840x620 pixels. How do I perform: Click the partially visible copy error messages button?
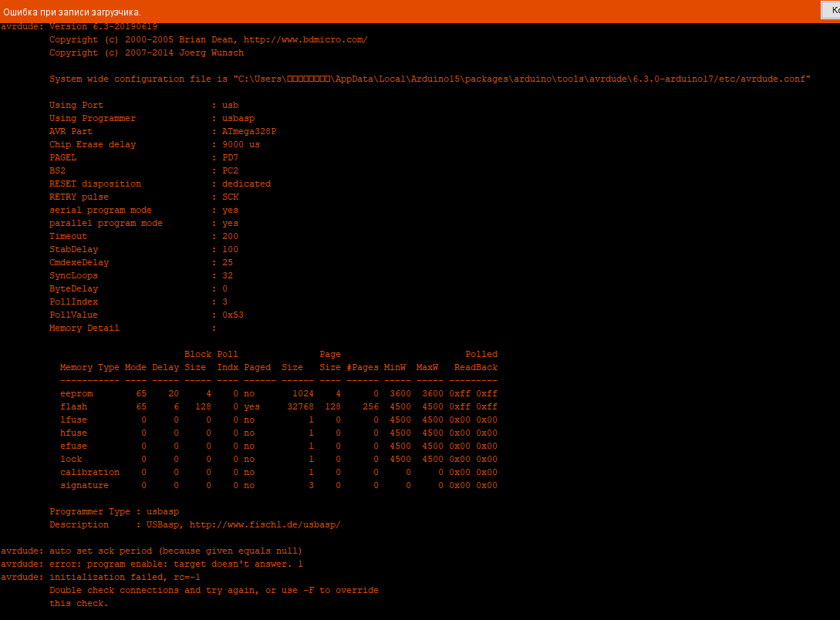click(x=829, y=10)
